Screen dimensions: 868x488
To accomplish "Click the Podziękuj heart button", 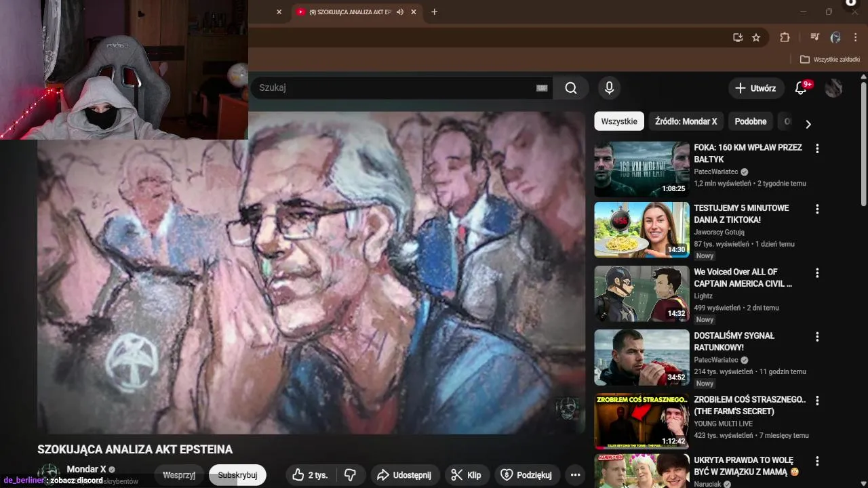I will 527,475.
